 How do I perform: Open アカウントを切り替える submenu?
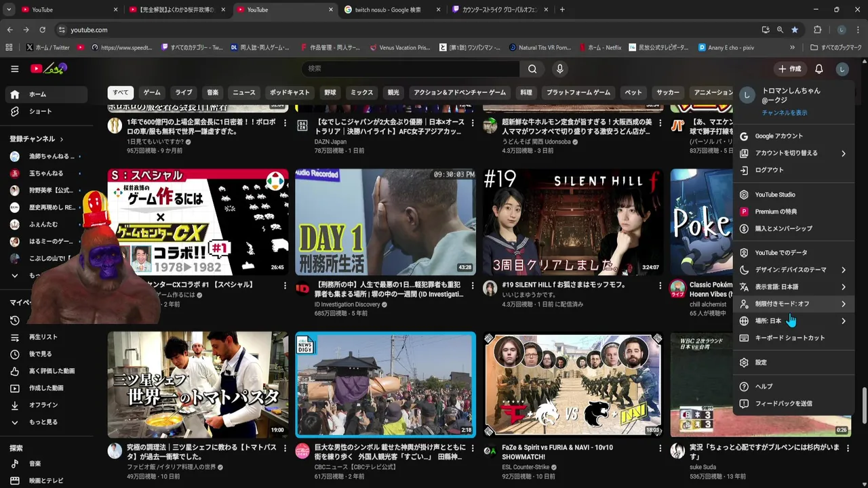tap(793, 153)
